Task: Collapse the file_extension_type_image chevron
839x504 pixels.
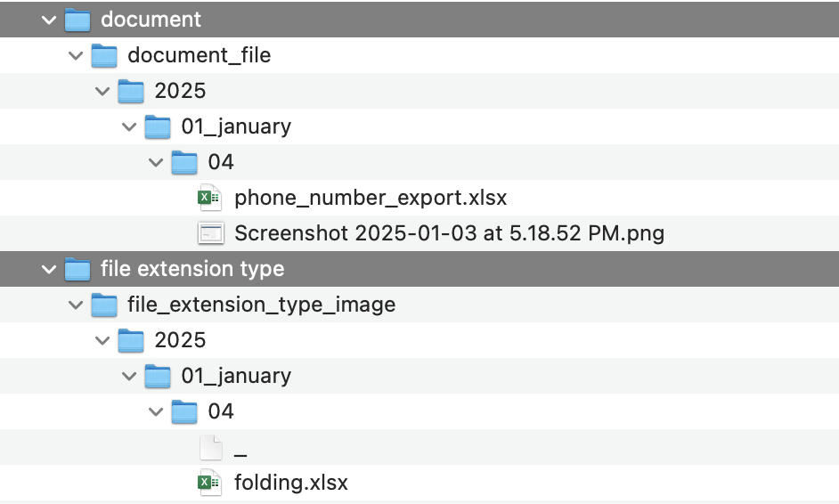Action: click(76, 305)
